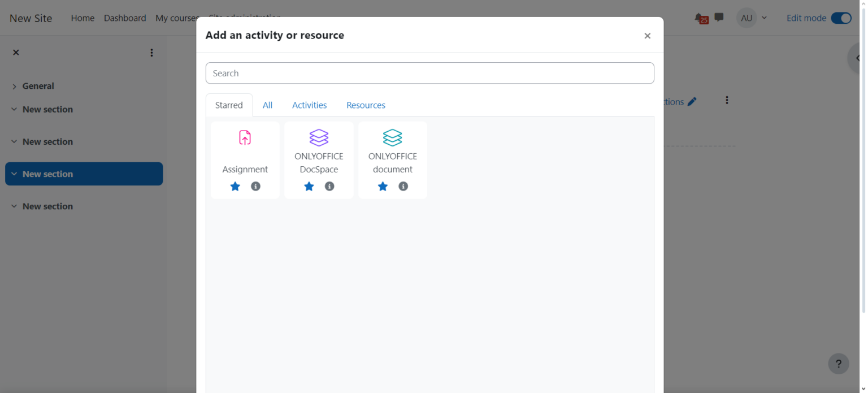
Task: Open the help question mark button
Action: pos(839,364)
